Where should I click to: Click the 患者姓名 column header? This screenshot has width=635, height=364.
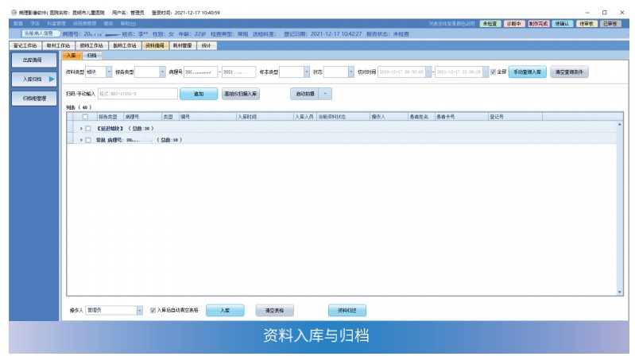pos(421,117)
